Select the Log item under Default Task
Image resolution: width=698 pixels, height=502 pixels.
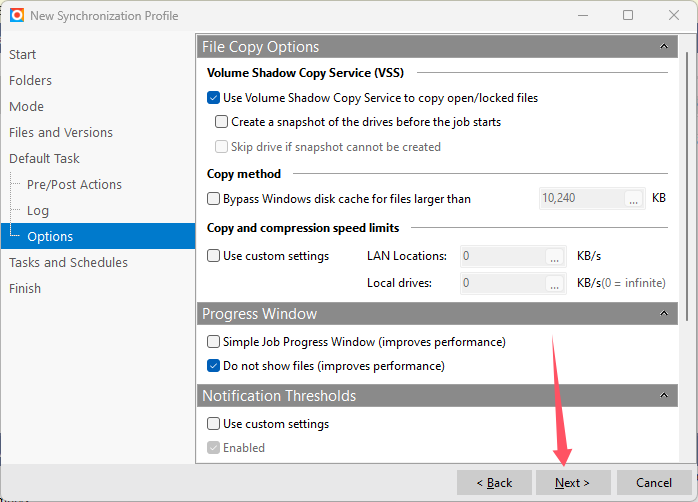tap(38, 210)
